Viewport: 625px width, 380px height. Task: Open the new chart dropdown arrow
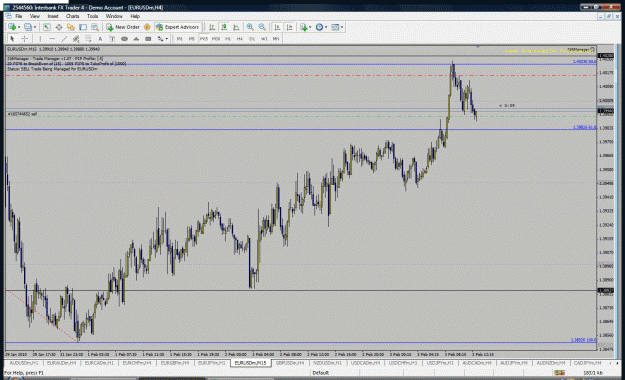(x=19, y=27)
